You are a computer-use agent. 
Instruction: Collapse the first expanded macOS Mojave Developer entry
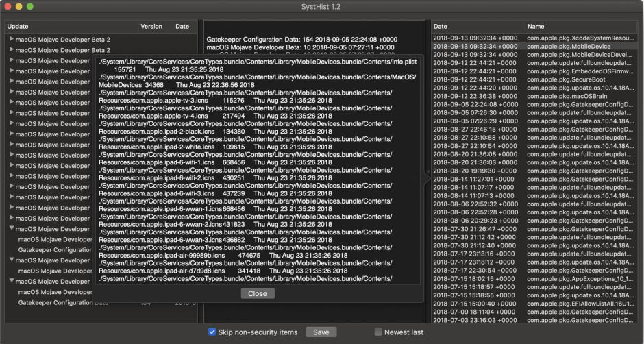pyautogui.click(x=11, y=229)
